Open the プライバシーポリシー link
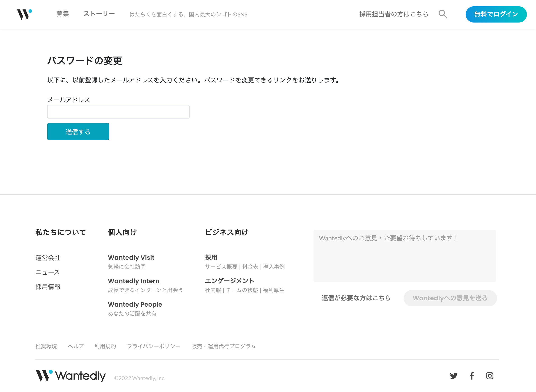This screenshot has height=392, width=536. [154, 346]
